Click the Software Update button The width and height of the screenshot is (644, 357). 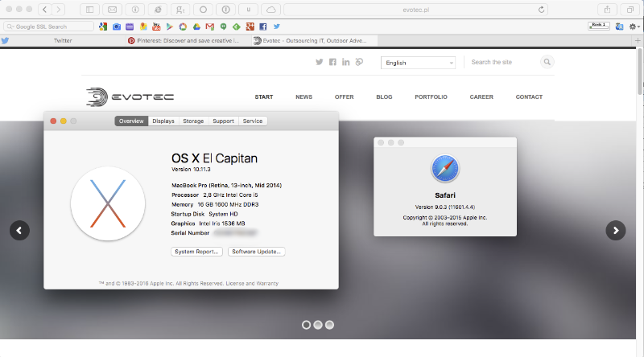[x=256, y=252]
